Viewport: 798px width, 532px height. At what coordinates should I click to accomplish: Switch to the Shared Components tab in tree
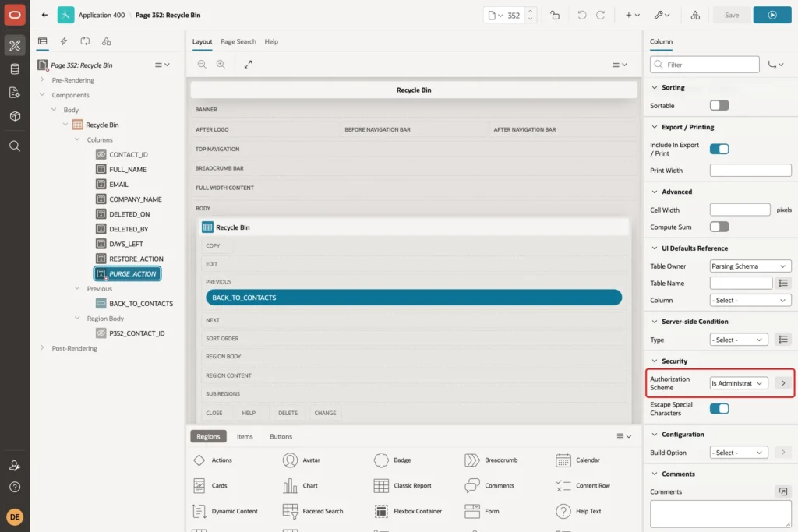(106, 41)
